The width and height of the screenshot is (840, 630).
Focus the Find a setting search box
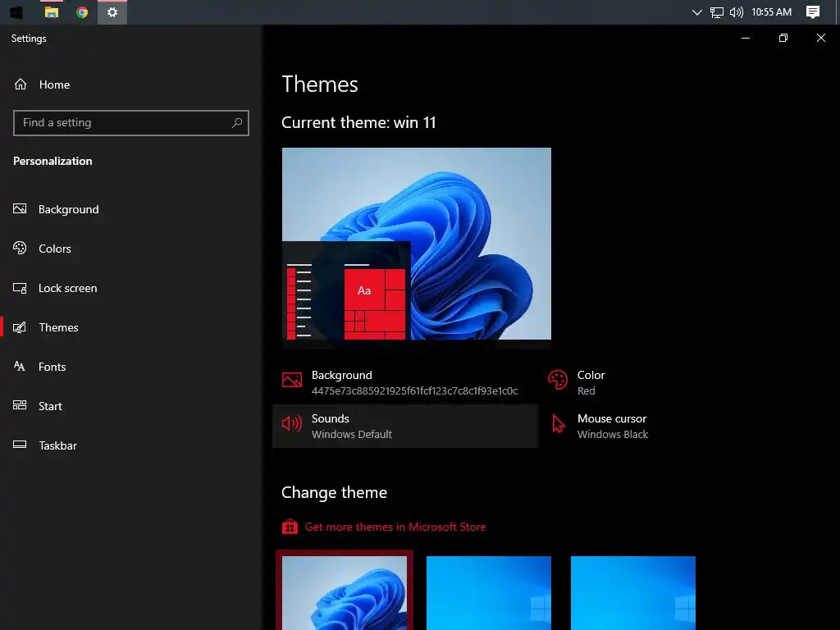click(x=130, y=123)
